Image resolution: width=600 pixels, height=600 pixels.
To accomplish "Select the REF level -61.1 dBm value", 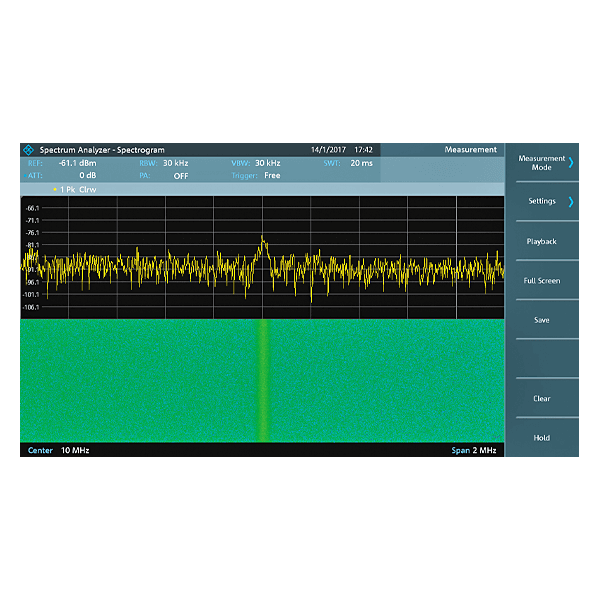I will (x=76, y=162).
